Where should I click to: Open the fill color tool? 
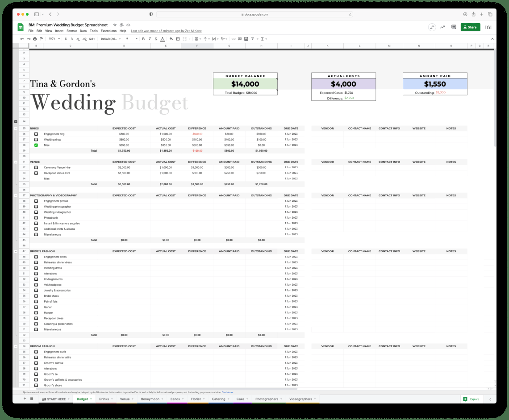click(171, 39)
